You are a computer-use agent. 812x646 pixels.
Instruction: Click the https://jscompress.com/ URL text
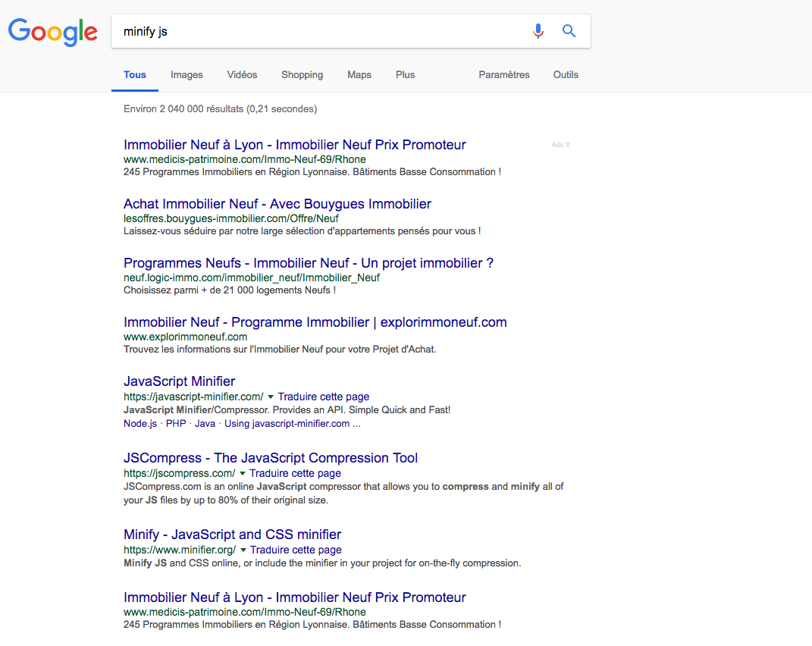179,473
